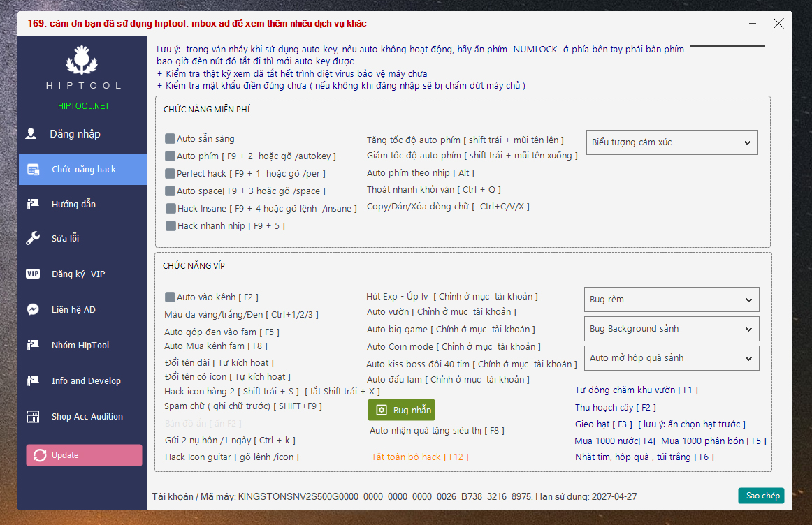Open the Biểu tượng cảm xúc dropdown
The image size is (812, 525).
click(x=672, y=142)
